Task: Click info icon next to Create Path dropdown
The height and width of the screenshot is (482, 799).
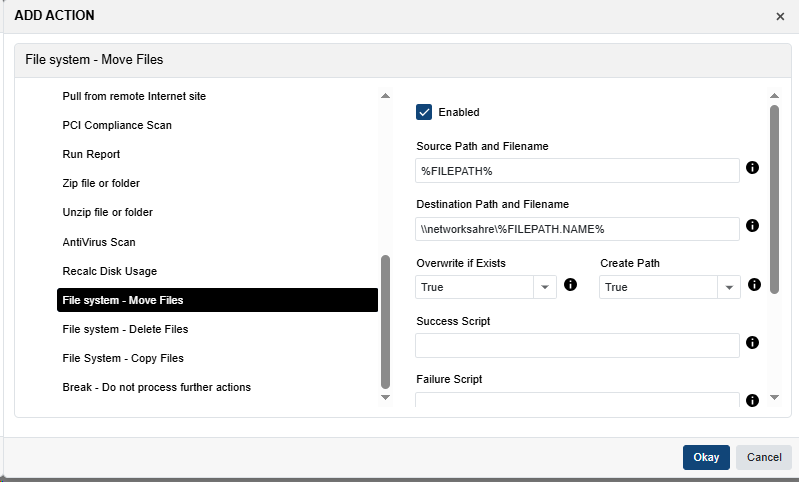Action: 754,285
